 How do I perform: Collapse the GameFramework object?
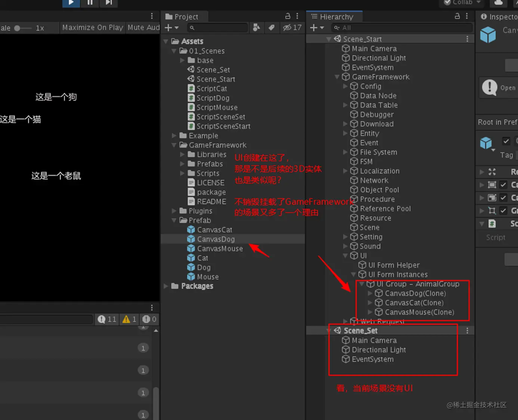tap(337, 77)
